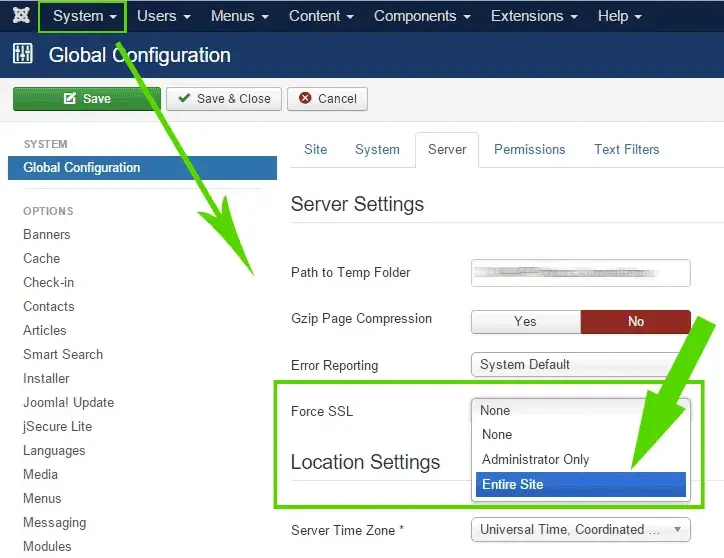
Task: Open Messaging options
Action: coord(54,523)
